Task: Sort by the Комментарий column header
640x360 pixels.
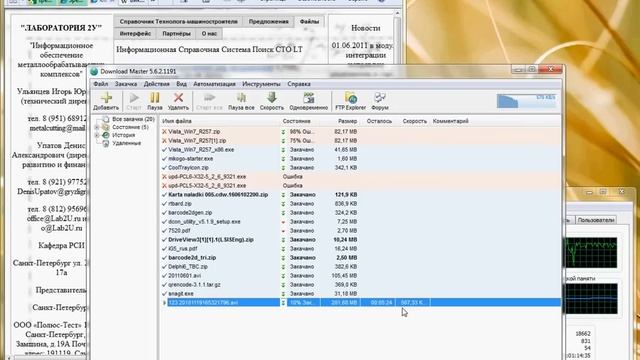Action: tap(451, 121)
